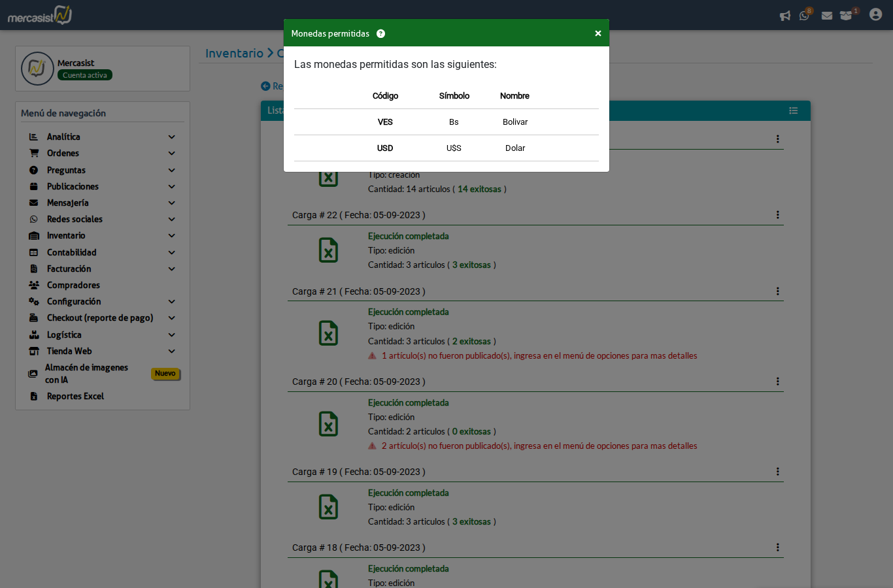Open three-dot options for Carga # 21
This screenshot has height=588, width=893.
point(777,291)
